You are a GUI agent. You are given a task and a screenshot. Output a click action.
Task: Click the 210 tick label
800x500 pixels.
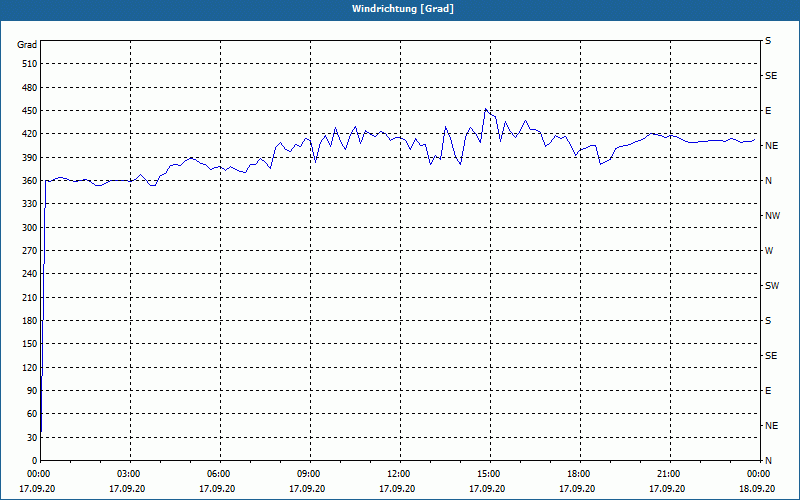30,297
